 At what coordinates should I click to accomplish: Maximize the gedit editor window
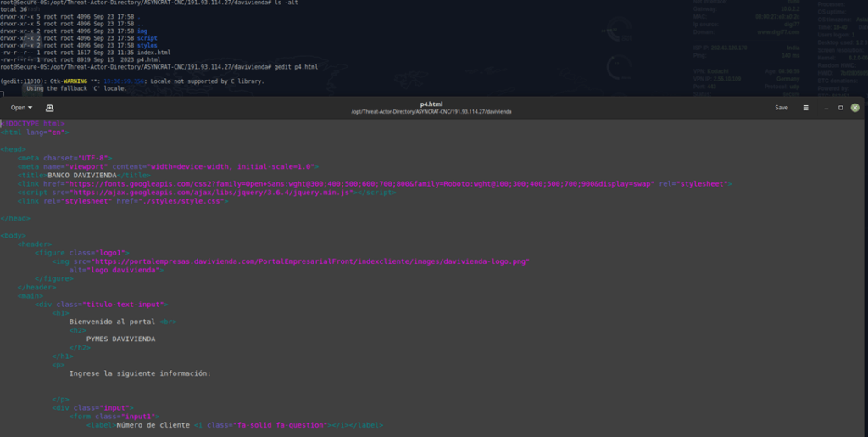tap(840, 108)
